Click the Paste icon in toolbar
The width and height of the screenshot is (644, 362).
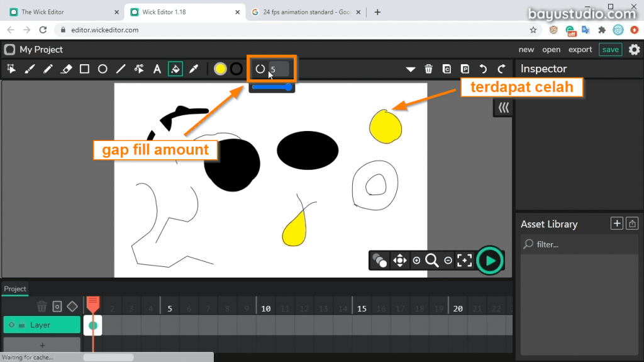465,69
